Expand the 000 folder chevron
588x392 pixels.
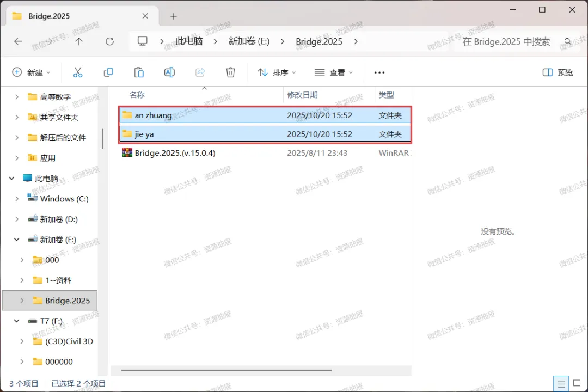22,260
